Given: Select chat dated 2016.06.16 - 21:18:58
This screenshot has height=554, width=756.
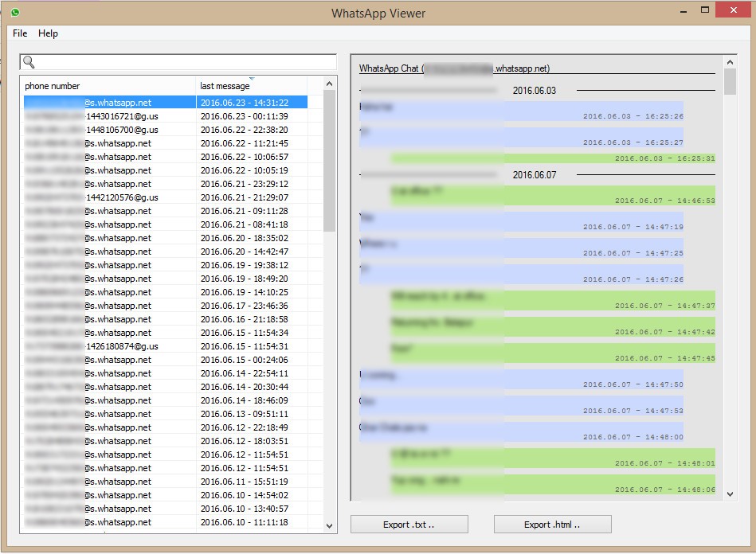Looking at the screenshot, I should pyautogui.click(x=166, y=319).
